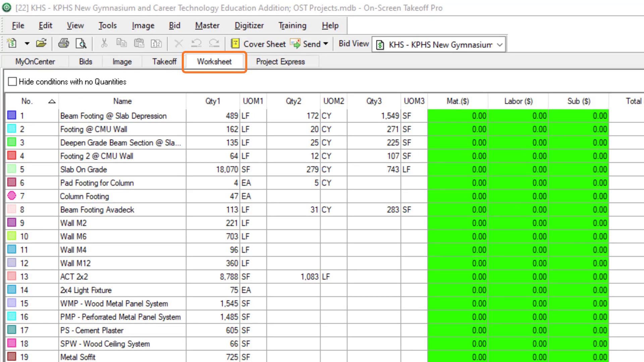Image resolution: width=644 pixels, height=362 pixels.
Task: Open Print Preview from the toolbar
Action: click(81, 43)
